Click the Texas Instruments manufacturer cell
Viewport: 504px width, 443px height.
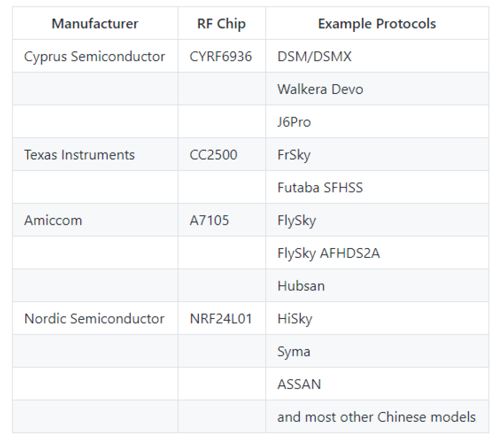click(79, 155)
